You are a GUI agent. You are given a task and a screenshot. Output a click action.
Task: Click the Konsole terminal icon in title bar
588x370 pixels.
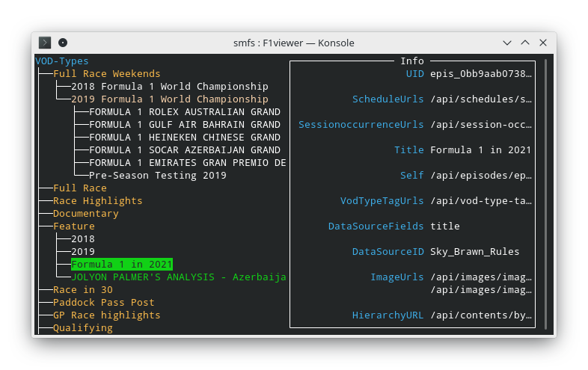[45, 43]
